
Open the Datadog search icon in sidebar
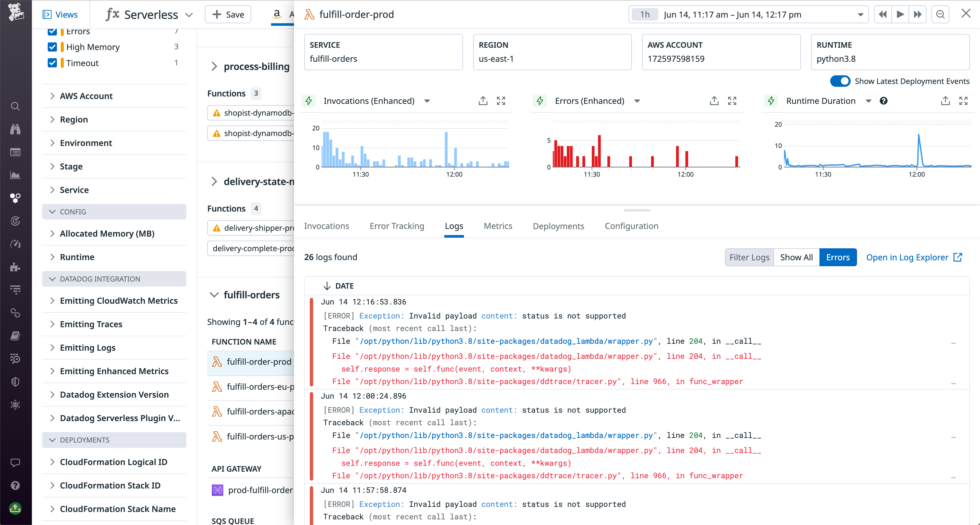[15, 106]
